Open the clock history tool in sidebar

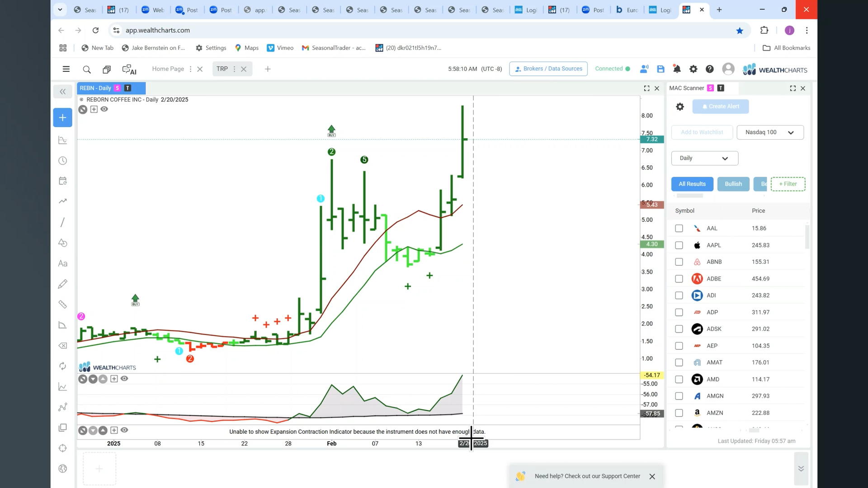63,161
